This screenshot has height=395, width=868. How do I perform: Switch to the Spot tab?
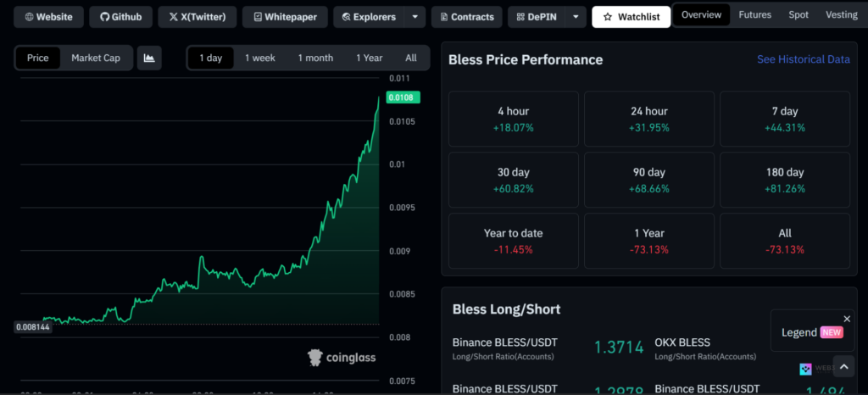tap(798, 15)
